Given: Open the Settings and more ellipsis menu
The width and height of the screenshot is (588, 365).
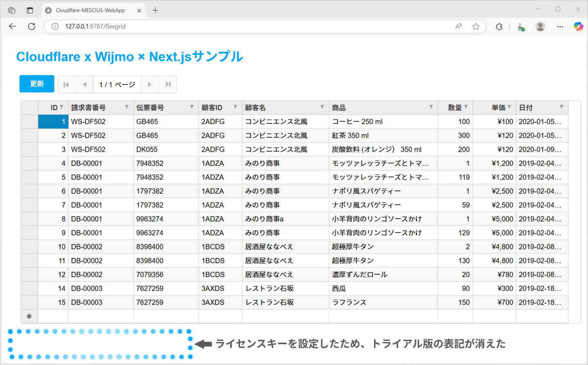Looking at the screenshot, I should 560,27.
